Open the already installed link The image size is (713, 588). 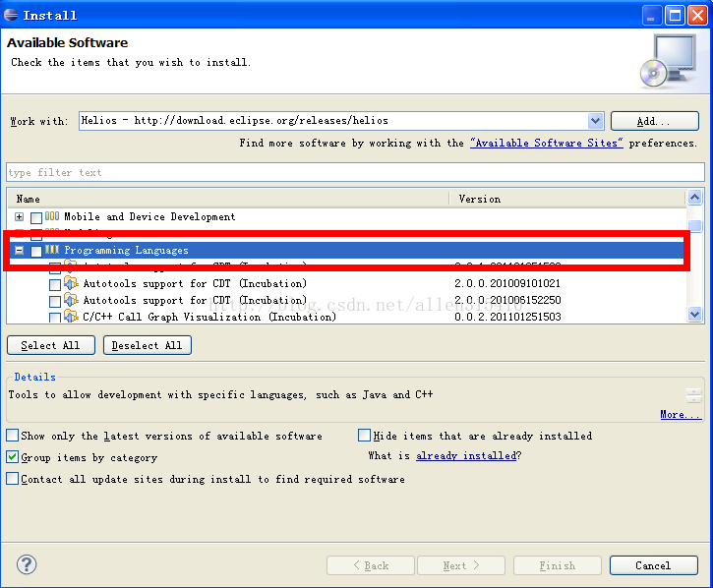pos(466,455)
